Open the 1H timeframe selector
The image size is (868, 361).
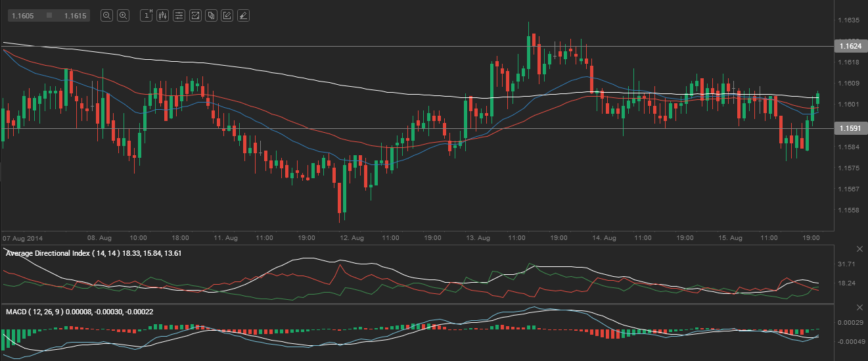[147, 15]
